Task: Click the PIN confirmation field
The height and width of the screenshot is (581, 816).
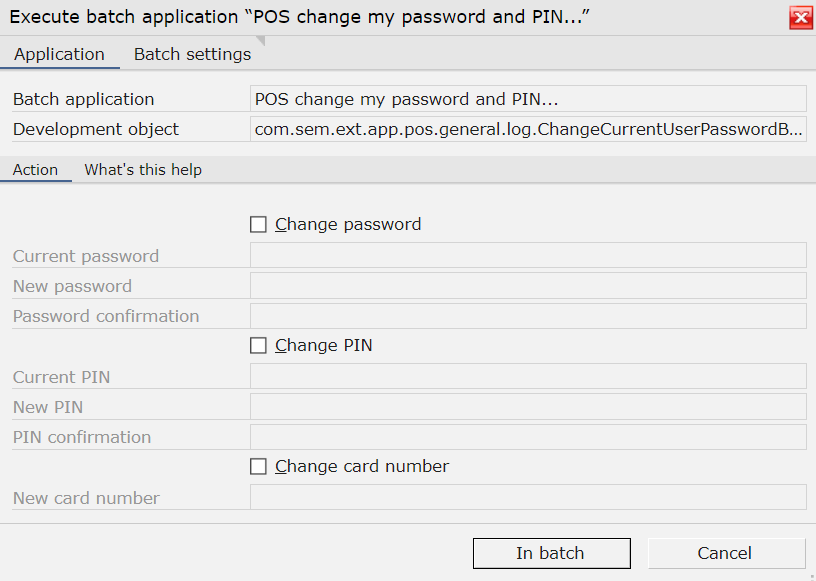Action: point(528,437)
